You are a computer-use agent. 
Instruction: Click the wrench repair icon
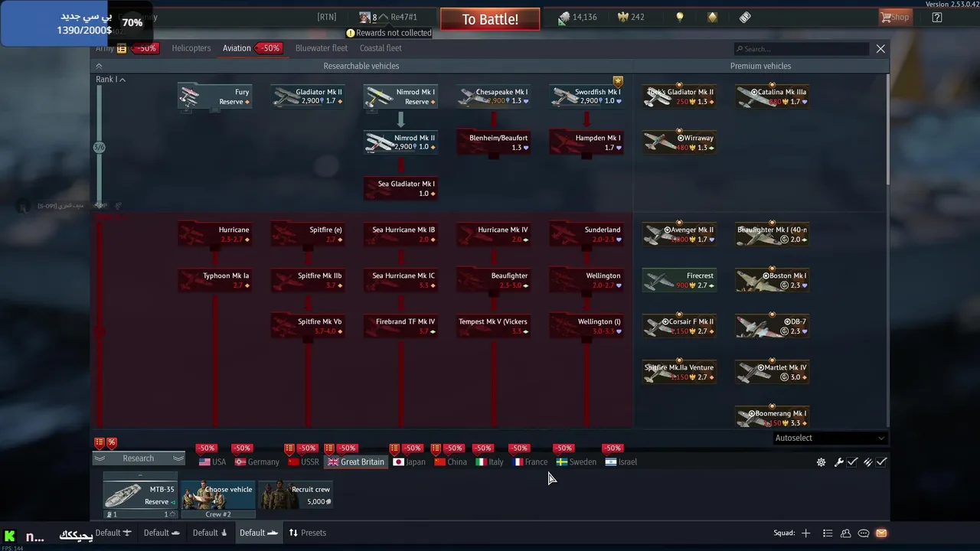coord(838,462)
